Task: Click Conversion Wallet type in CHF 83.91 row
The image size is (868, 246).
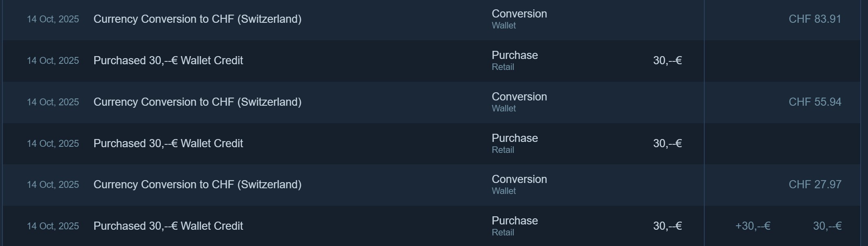Action: (x=519, y=19)
